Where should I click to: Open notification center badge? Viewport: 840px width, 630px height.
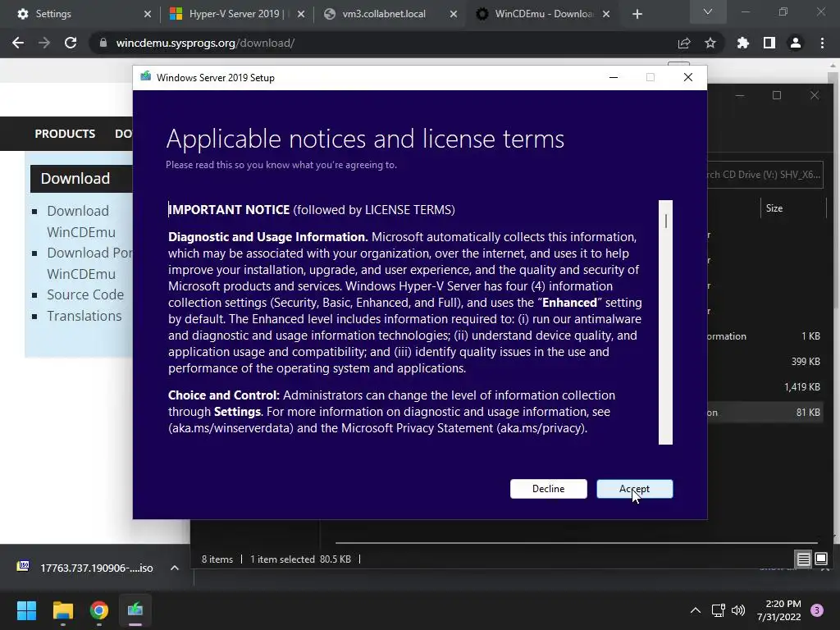coord(817,610)
